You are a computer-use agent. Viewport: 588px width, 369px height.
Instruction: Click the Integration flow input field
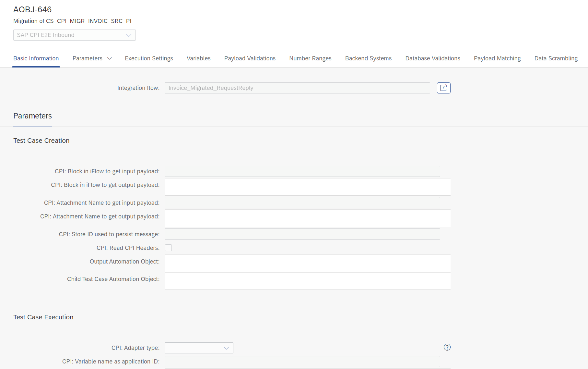click(297, 88)
